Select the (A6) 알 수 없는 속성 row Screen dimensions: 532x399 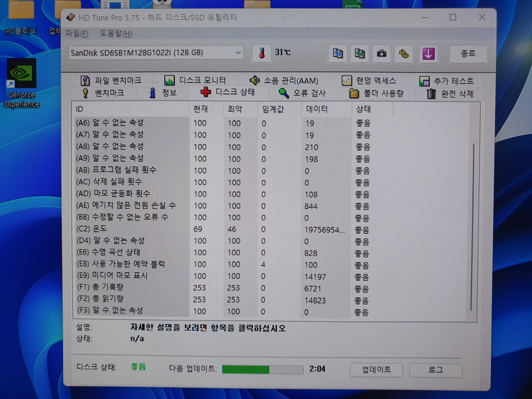224,123
